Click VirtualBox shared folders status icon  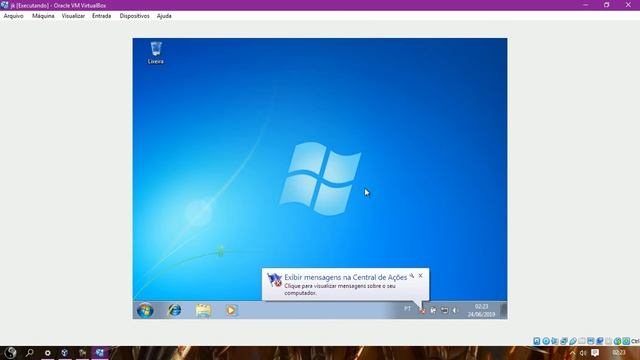(x=582, y=341)
